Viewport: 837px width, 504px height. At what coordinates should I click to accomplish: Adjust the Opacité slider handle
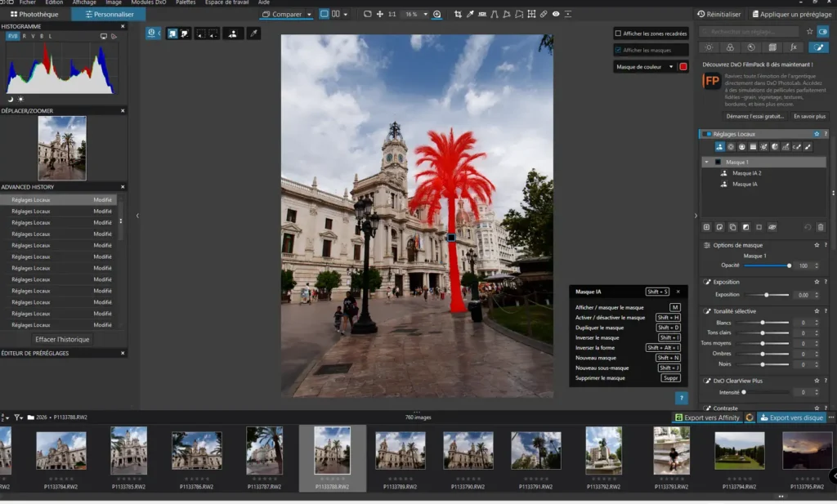[x=789, y=265]
